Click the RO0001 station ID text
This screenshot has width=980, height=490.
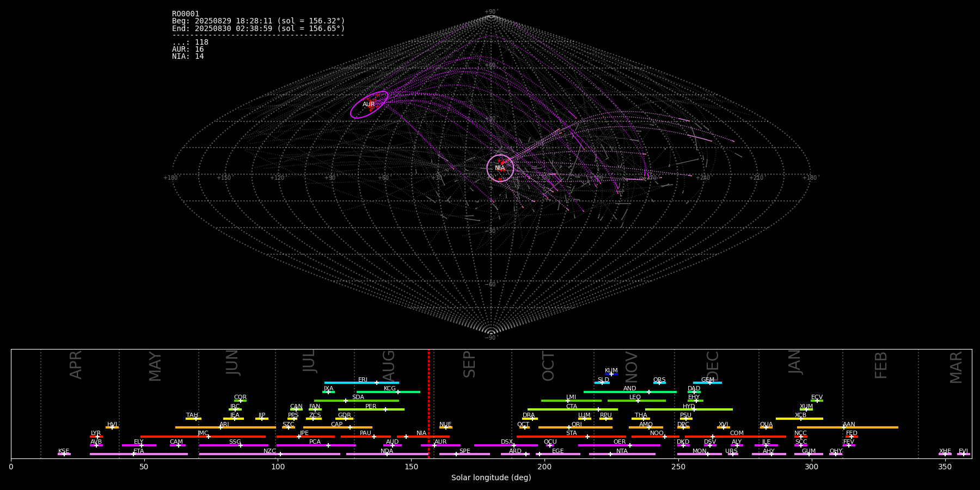click(x=186, y=14)
